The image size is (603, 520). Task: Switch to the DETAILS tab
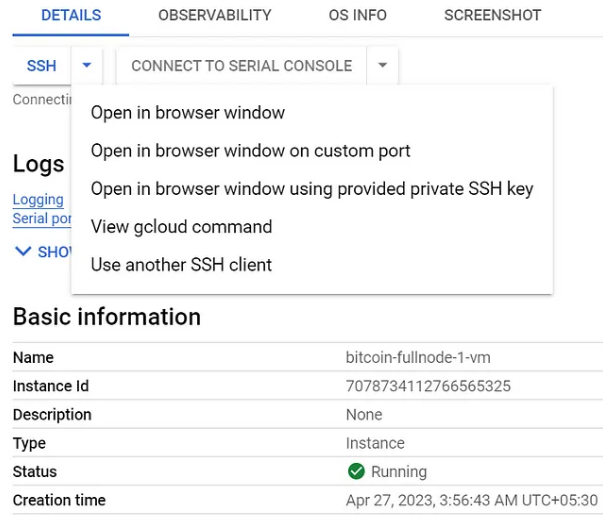71,15
